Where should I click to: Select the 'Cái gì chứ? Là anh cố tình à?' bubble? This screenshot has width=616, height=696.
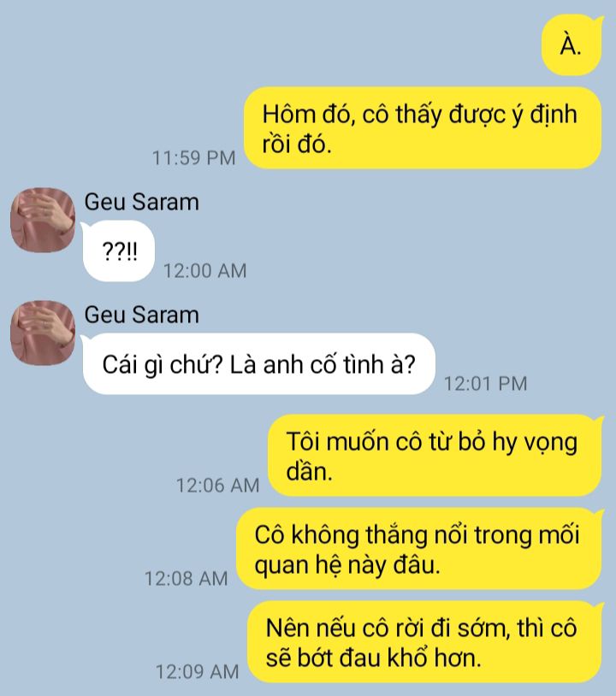[258, 364]
